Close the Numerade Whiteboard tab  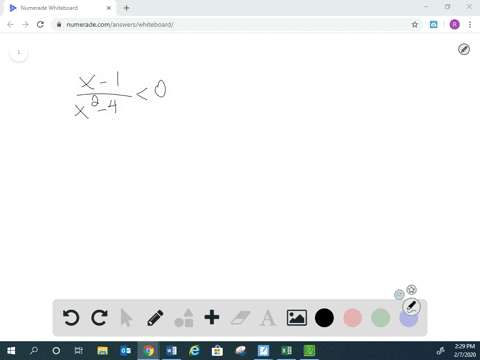point(109,8)
